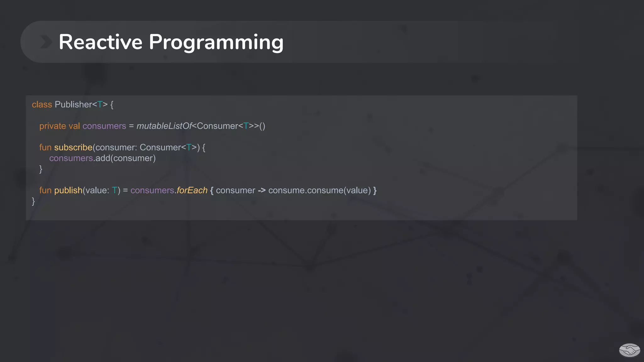Click the 'fun subscribe' function line
The image size is (644, 362).
pos(122,147)
